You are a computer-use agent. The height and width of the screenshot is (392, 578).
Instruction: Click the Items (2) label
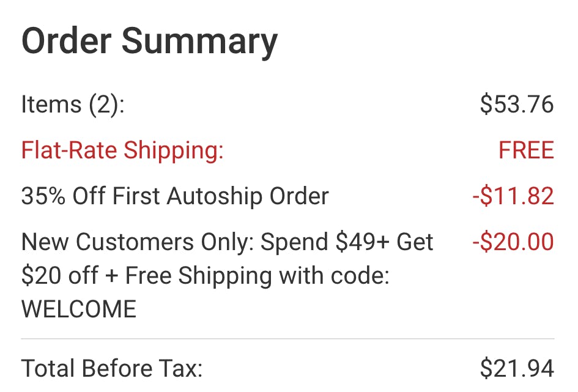(73, 105)
